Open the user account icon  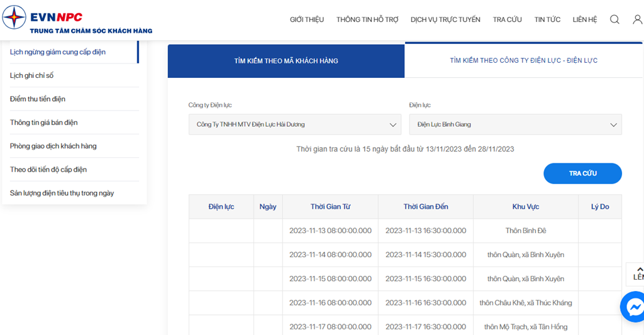[638, 19]
